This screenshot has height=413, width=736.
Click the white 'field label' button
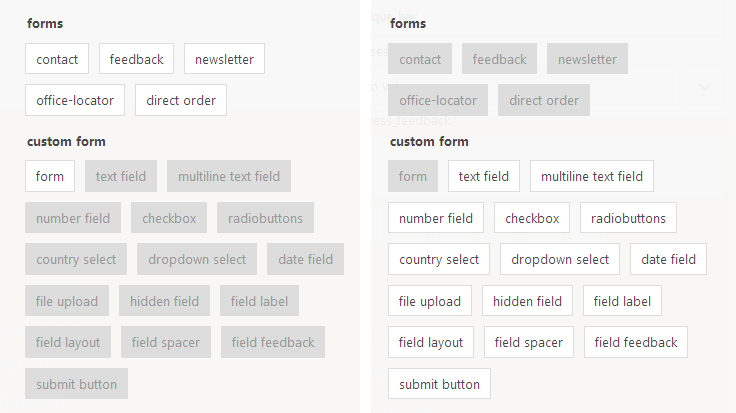pos(622,301)
